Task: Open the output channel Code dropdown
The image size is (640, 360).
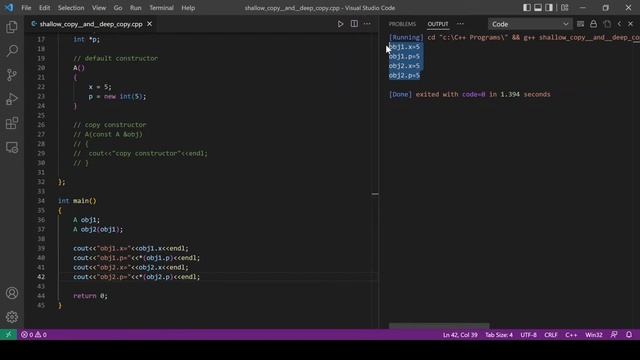Action: [x=530, y=24]
